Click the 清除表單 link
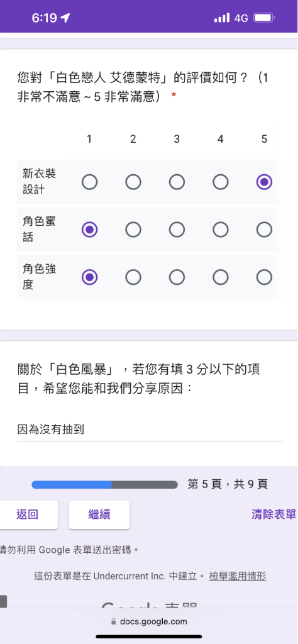The height and width of the screenshot is (644, 298). (273, 514)
